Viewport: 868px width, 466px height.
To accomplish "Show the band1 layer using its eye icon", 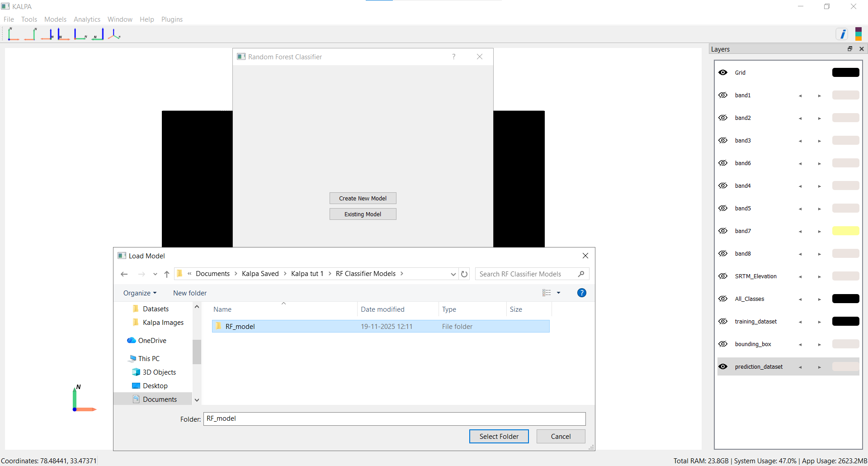I will pyautogui.click(x=723, y=95).
